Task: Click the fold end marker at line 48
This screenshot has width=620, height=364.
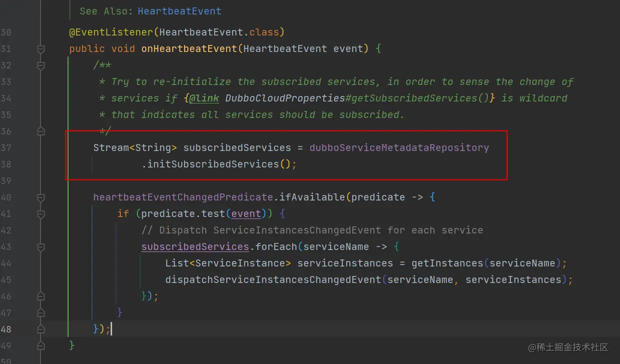Action: click(41, 329)
